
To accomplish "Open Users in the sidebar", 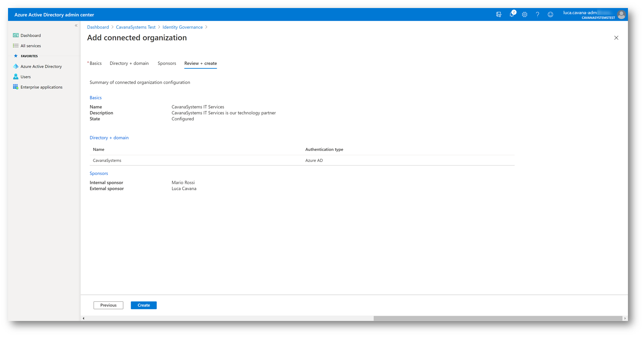I will [26, 77].
